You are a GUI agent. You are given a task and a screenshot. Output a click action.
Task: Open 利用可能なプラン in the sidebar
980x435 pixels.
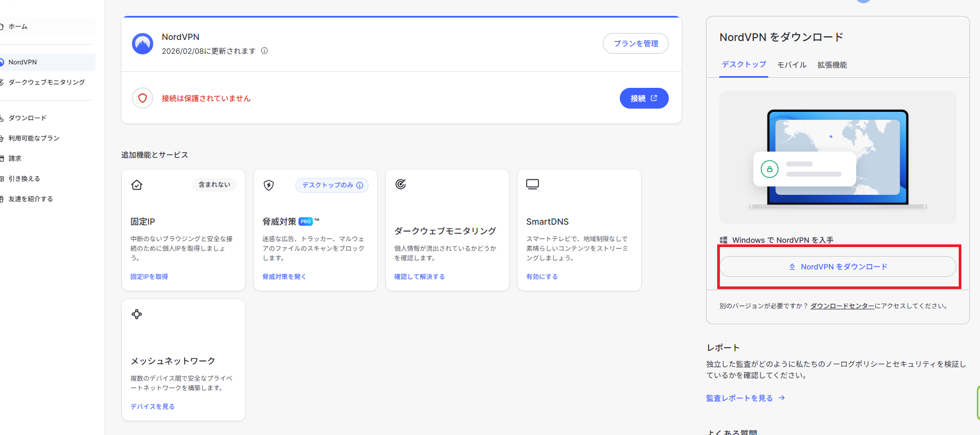coord(34,138)
